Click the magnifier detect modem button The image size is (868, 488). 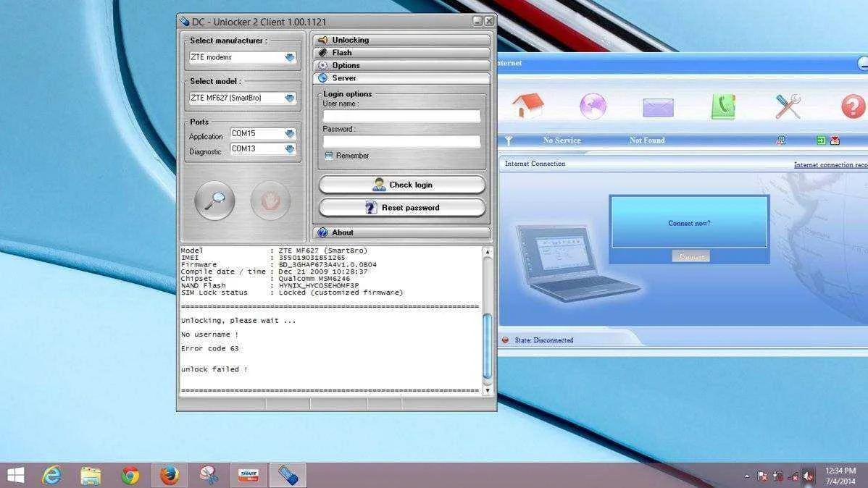pos(214,201)
